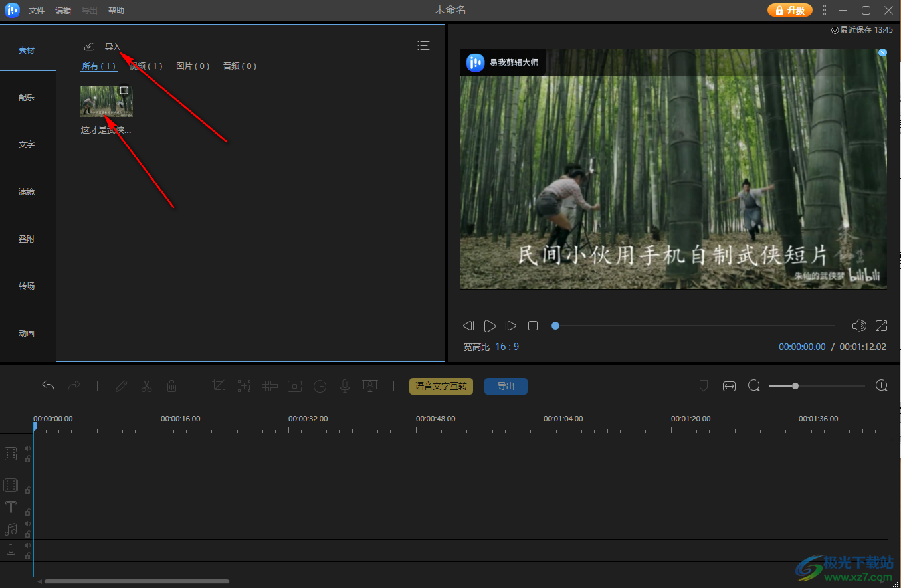Open the 叠附 sidebar tab
The width and height of the screenshot is (901, 588).
point(27,239)
